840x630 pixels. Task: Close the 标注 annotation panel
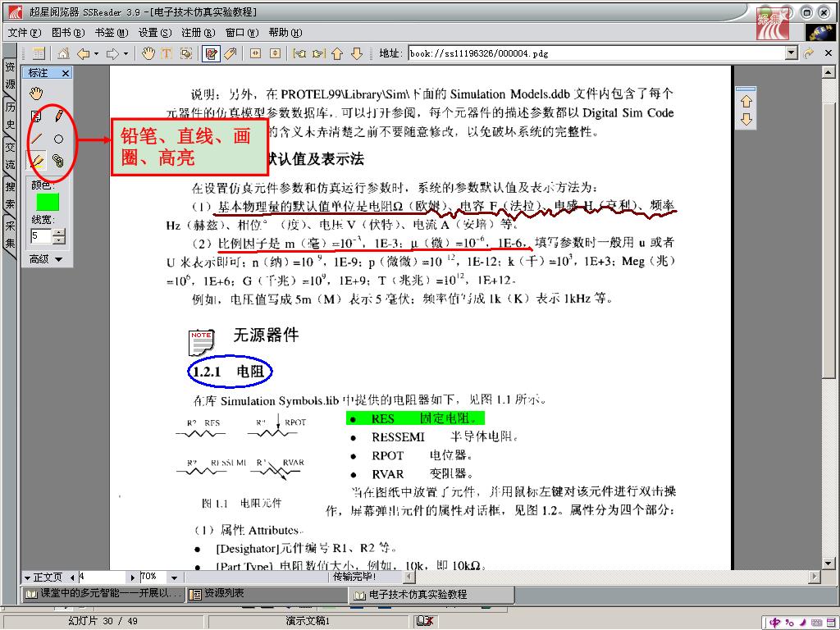[66, 73]
